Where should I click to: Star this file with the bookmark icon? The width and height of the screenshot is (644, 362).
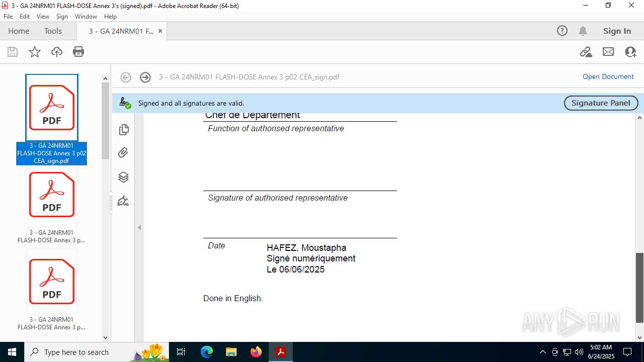click(35, 52)
